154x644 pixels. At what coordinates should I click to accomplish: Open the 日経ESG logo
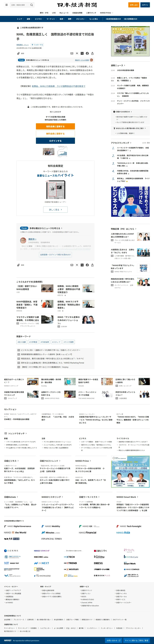pyautogui.click(x=98, y=563)
